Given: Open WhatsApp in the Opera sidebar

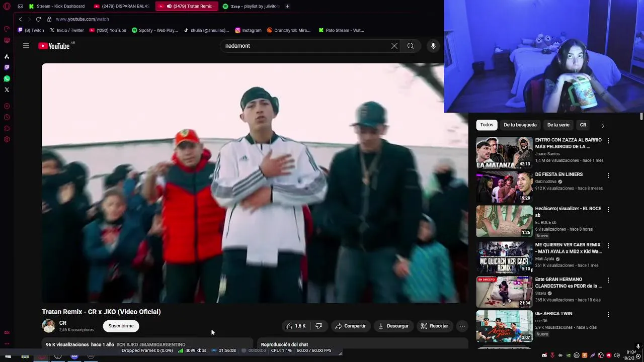Looking at the screenshot, I should tap(7, 78).
